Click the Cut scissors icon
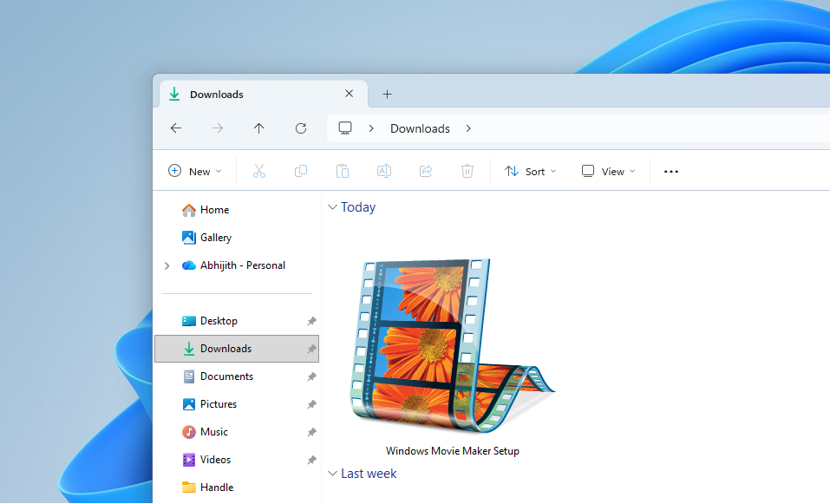 coord(258,171)
